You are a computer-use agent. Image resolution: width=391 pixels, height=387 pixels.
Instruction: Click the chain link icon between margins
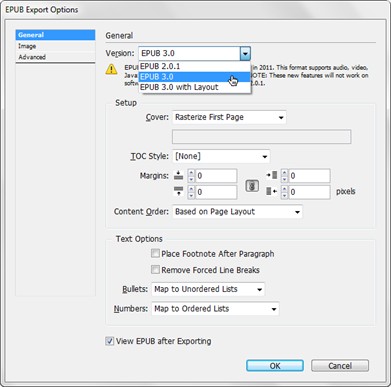(x=252, y=186)
